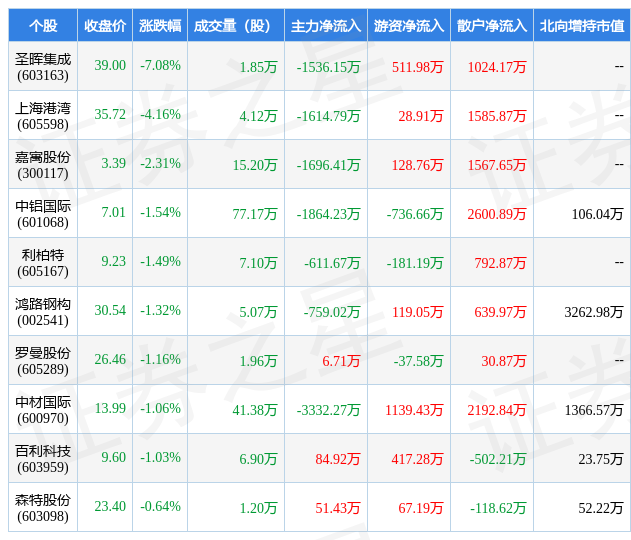
Task: Click main inflow -1864.23万
Action: 328,214
